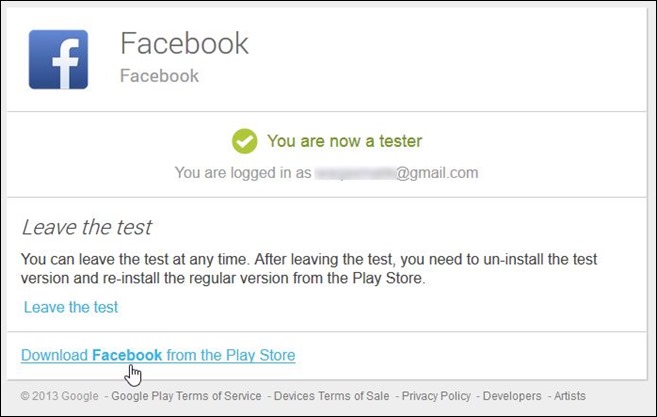Open Google Play Terms of Service link
Screen dimensions: 657x417
pos(186,396)
